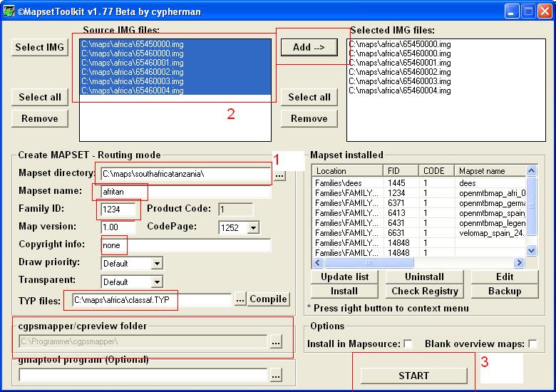Click the Uninstall button
Screen dimensions: 556x392
point(424,277)
